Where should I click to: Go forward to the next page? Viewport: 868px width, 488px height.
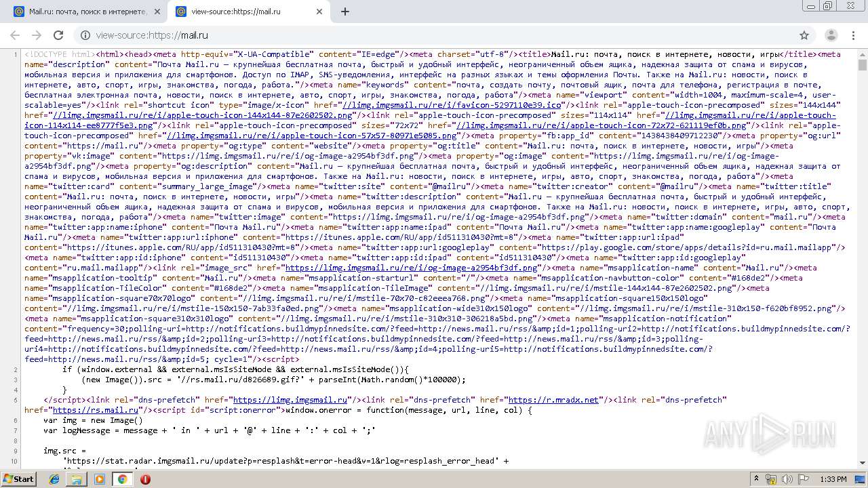pyautogui.click(x=37, y=35)
